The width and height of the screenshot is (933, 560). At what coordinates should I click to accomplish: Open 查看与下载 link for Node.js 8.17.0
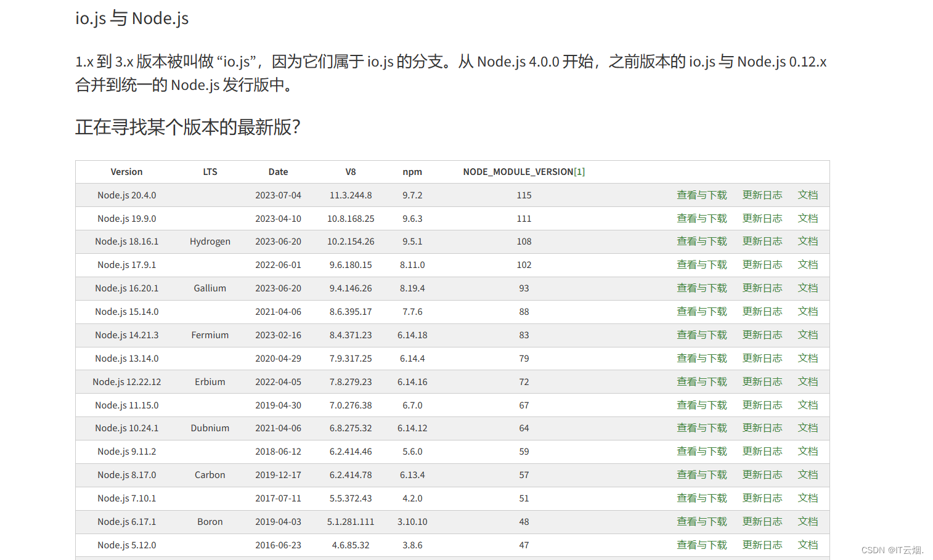(x=702, y=475)
